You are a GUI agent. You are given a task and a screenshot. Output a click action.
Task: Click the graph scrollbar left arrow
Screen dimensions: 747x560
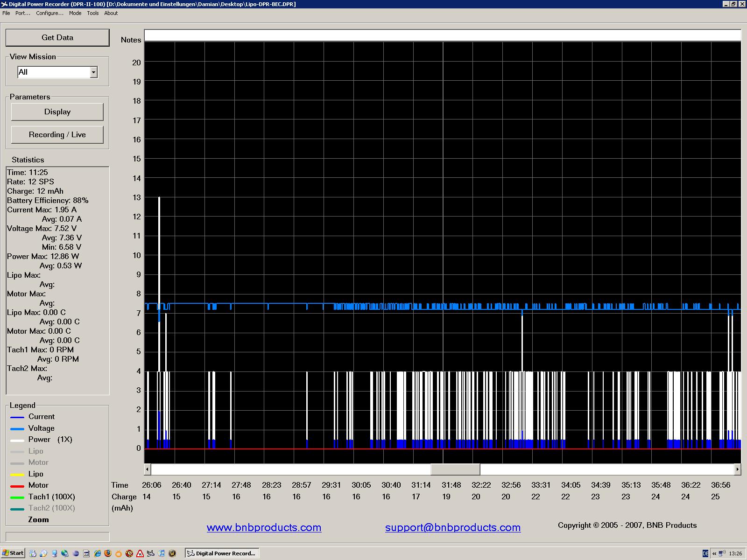tap(148, 469)
